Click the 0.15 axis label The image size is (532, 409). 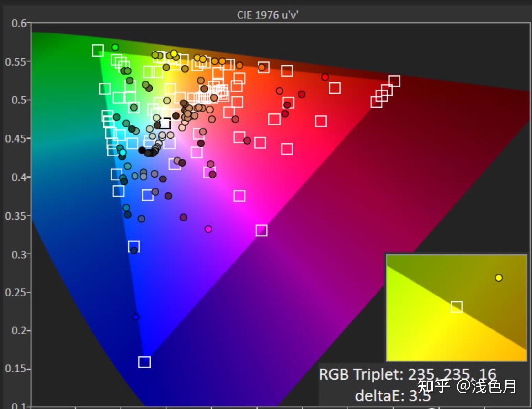(x=16, y=369)
